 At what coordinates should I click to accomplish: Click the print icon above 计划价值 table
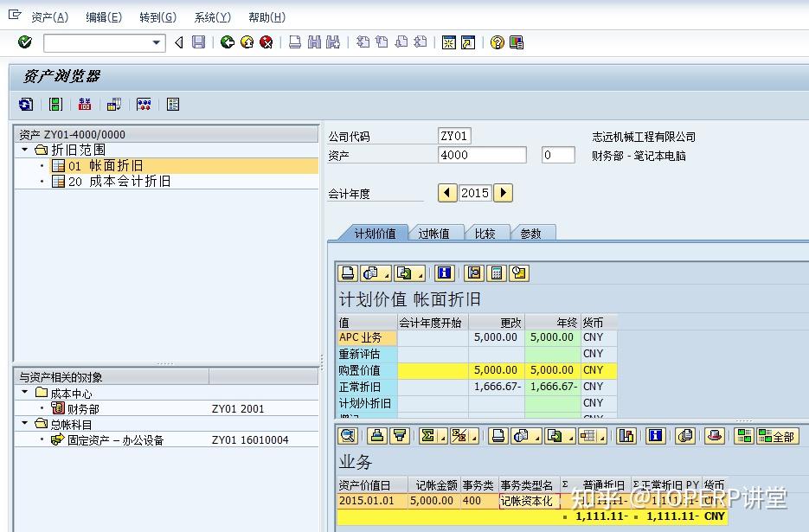point(346,272)
